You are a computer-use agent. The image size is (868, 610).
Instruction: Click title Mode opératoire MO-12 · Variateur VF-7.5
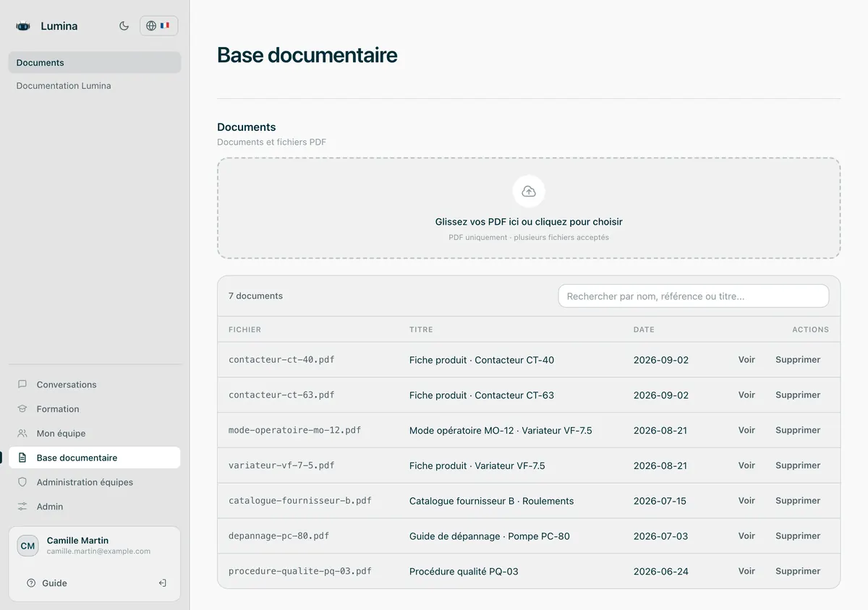point(501,431)
